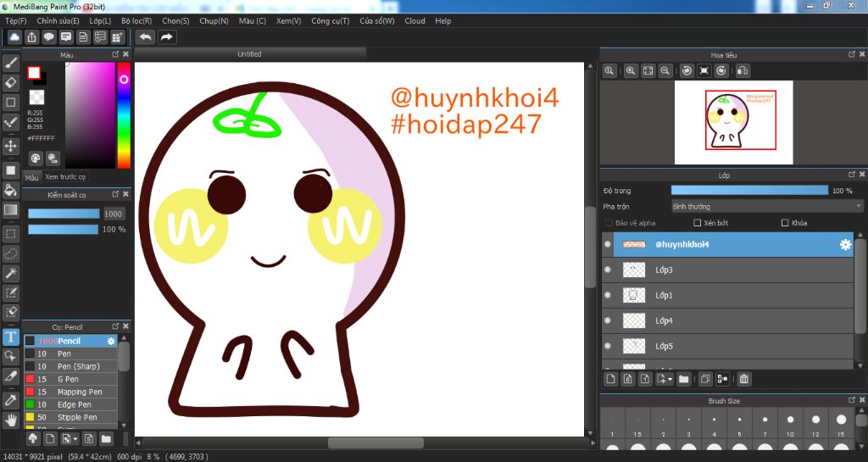This screenshot has height=462, width=868.
Task: Hide the Lớp4 layer
Action: tap(608, 320)
